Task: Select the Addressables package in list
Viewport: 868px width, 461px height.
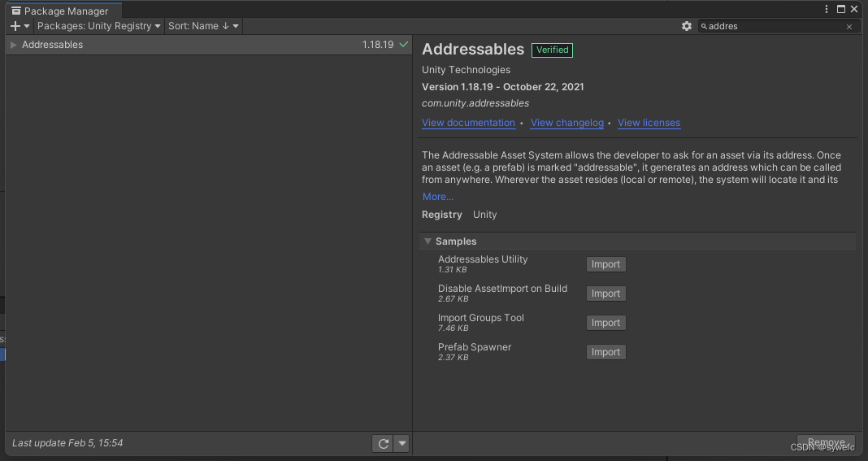Action: 209,45
